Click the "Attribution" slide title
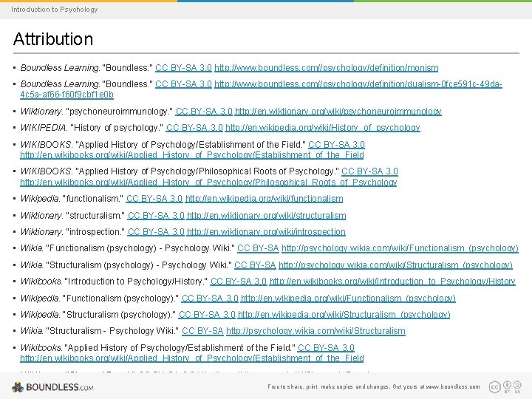This screenshot has height=399, width=532. 53,38
